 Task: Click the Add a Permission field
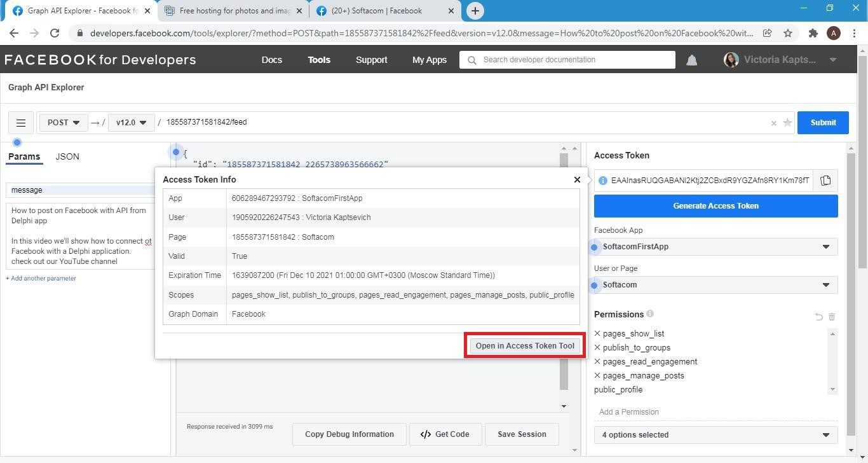tap(715, 412)
